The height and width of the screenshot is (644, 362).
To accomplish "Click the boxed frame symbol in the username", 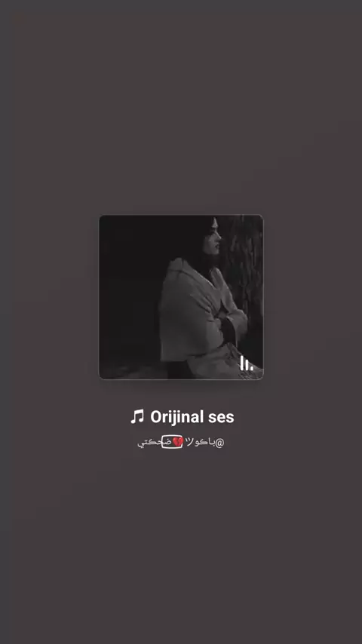I will 172,443.
